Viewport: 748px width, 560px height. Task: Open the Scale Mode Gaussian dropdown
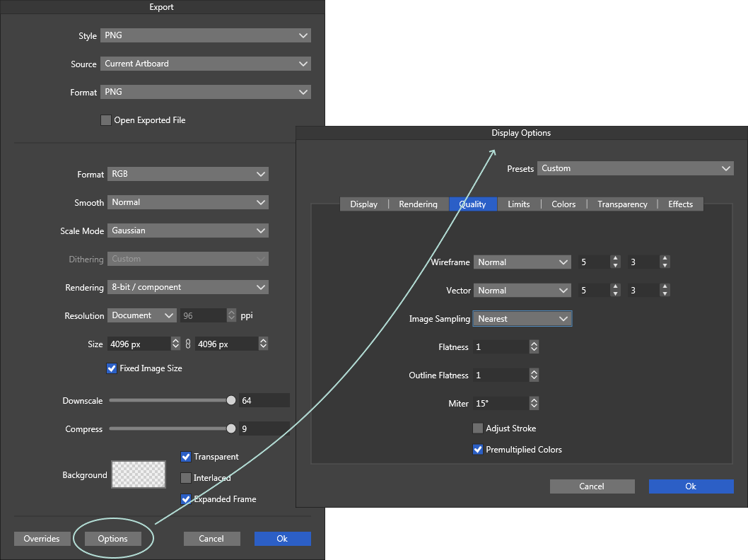188,231
